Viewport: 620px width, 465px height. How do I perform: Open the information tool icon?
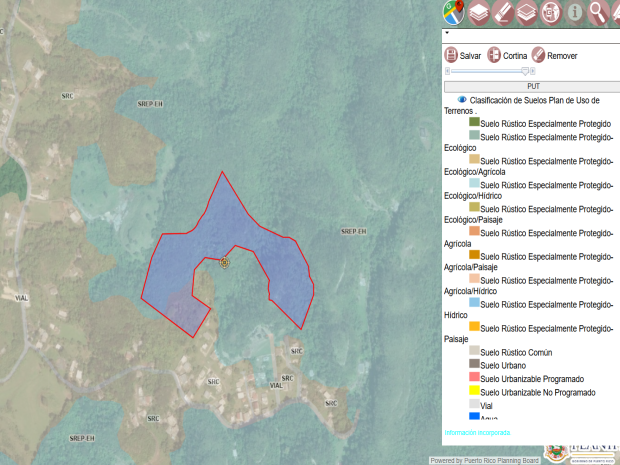[x=575, y=12]
